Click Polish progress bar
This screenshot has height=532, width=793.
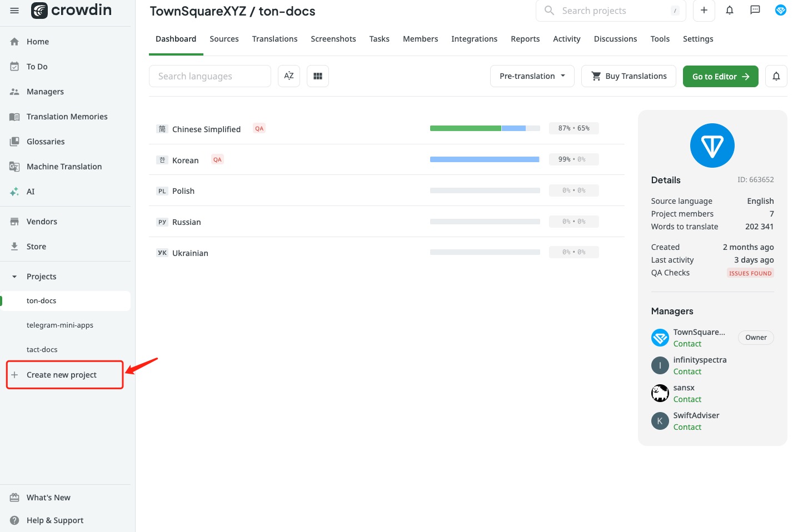tap(485, 190)
